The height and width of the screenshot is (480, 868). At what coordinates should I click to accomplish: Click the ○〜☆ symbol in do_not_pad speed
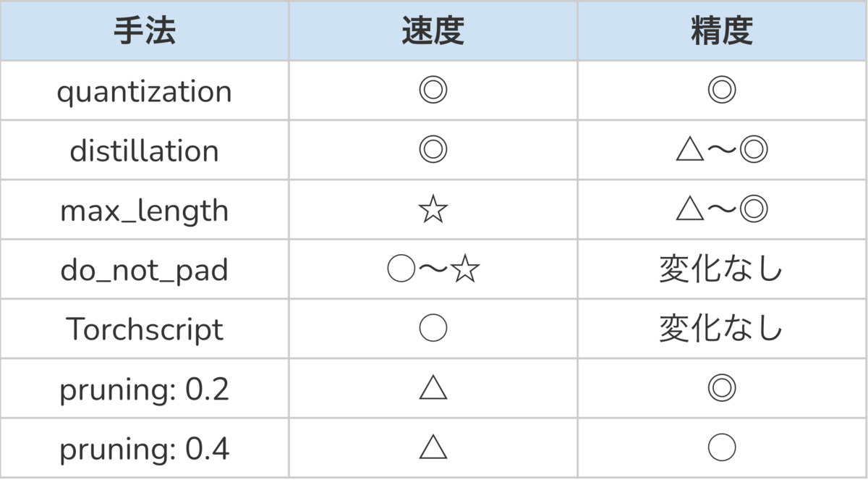point(433,269)
